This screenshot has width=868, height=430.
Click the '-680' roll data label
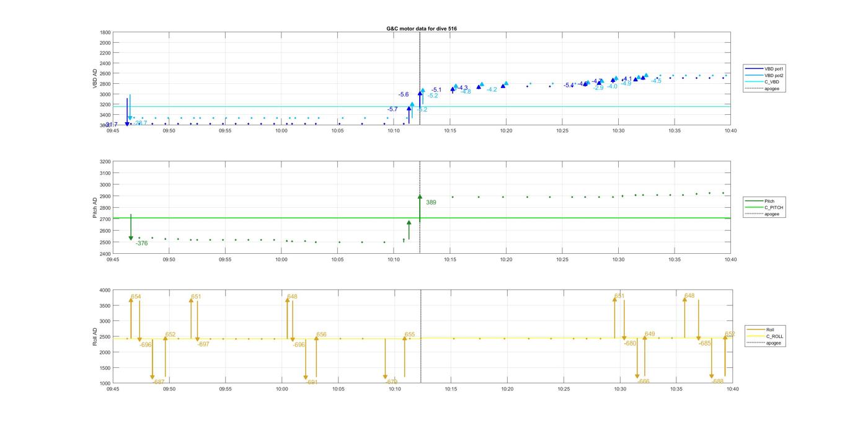click(631, 343)
